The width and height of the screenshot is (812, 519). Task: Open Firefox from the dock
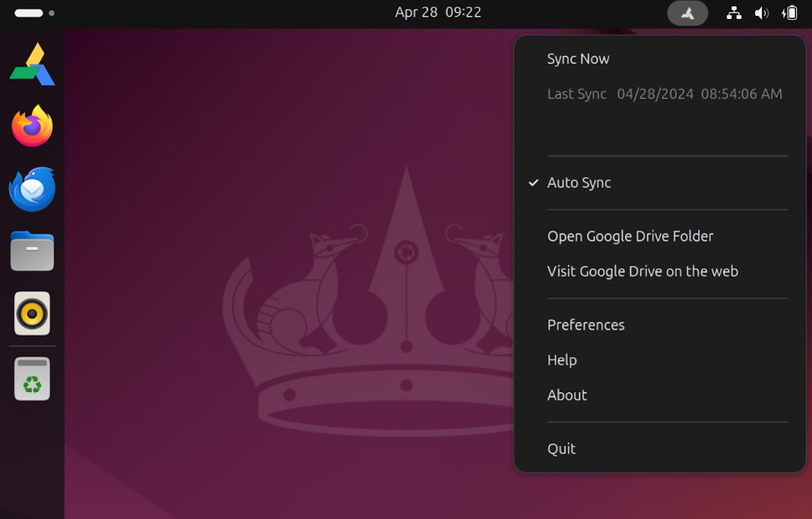click(32, 125)
